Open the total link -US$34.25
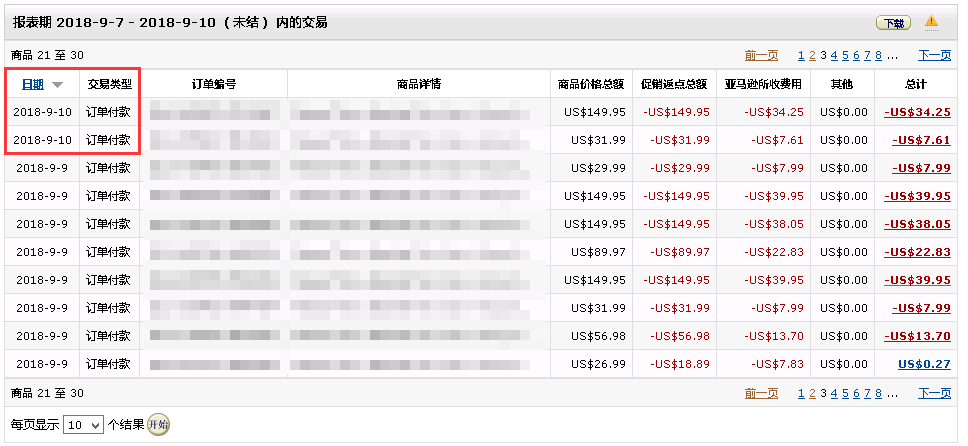968x446 pixels. tap(917, 112)
